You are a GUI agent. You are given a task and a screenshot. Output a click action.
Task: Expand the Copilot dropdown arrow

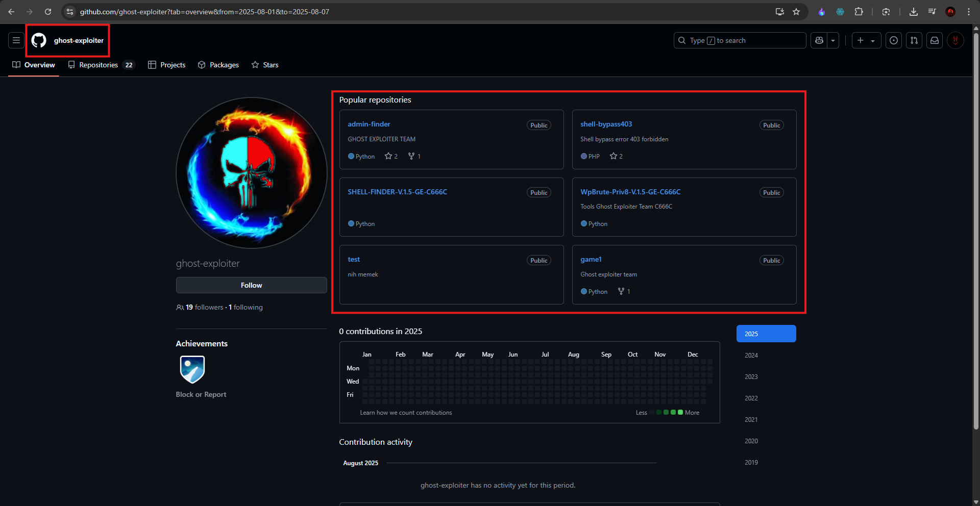[x=833, y=40]
